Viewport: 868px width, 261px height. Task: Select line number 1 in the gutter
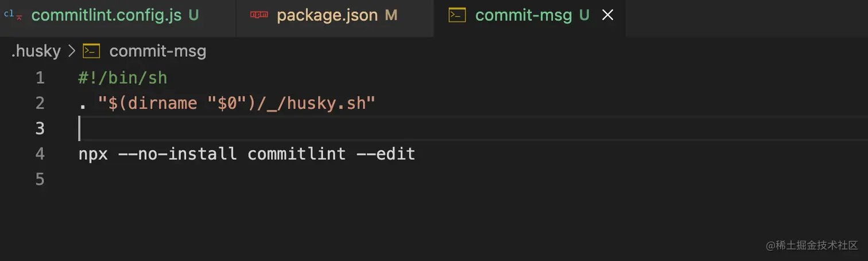click(x=40, y=78)
